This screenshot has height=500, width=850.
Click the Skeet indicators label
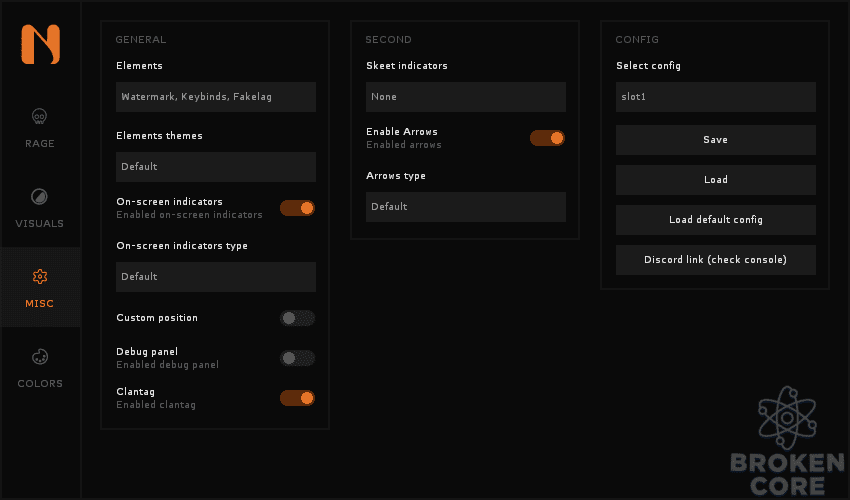coord(407,66)
